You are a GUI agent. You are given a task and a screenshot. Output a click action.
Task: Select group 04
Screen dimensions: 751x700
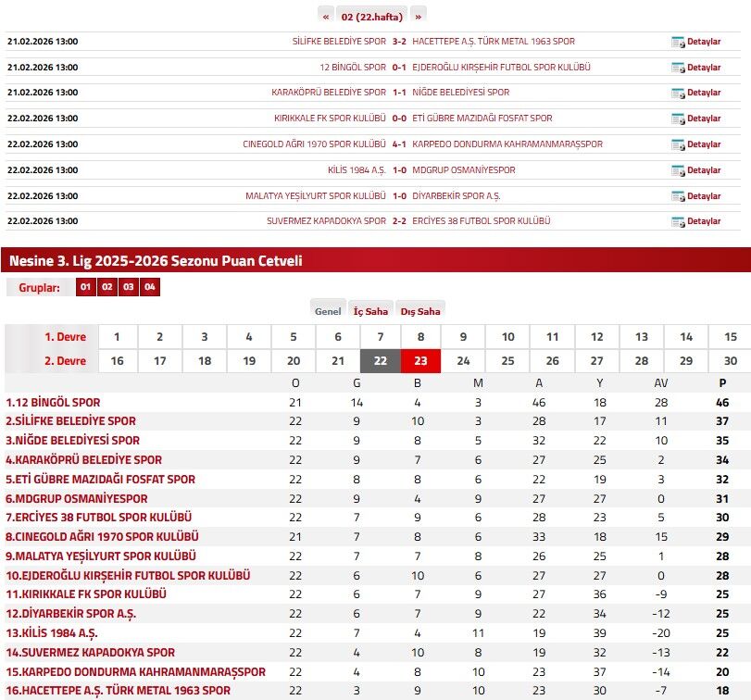150,287
